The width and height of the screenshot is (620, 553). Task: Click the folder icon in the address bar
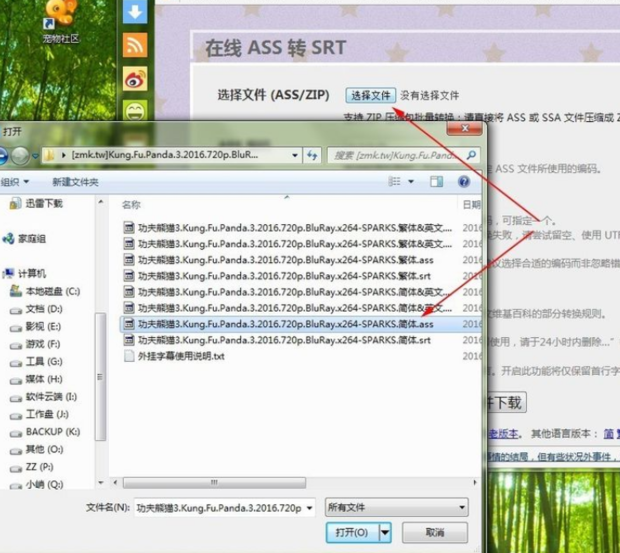[x=49, y=155]
